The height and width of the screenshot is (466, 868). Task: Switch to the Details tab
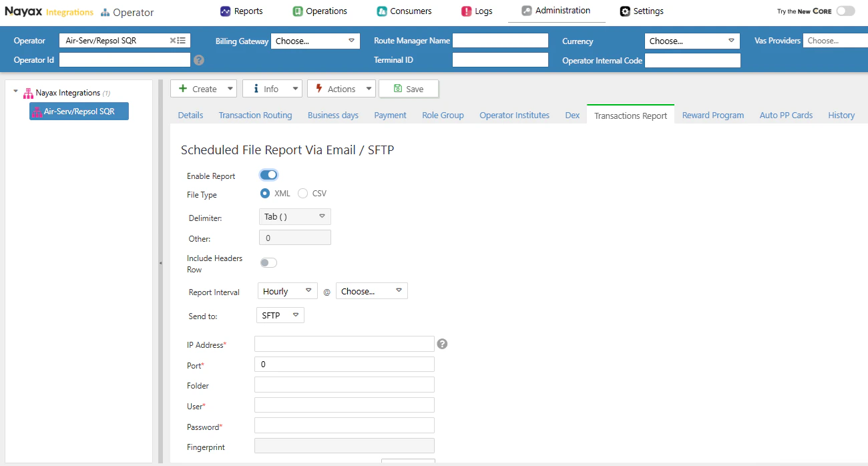pyautogui.click(x=190, y=115)
